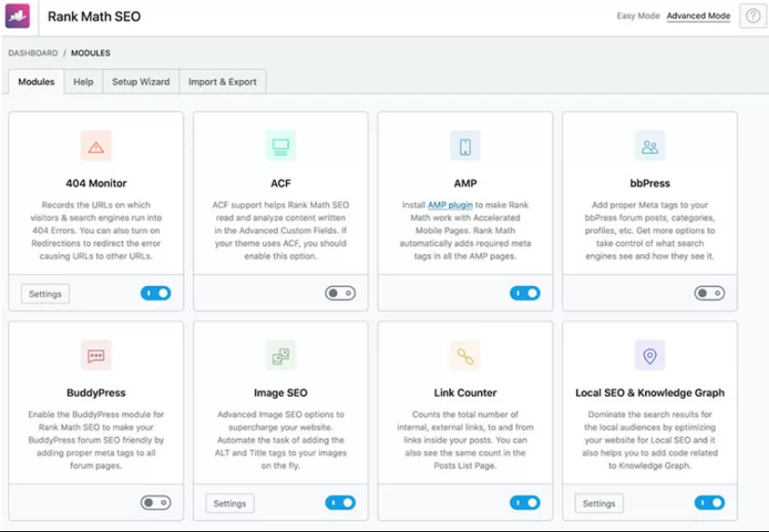Open Settings for 404 Monitor module
Viewport: 769px width, 532px height.
pos(45,294)
